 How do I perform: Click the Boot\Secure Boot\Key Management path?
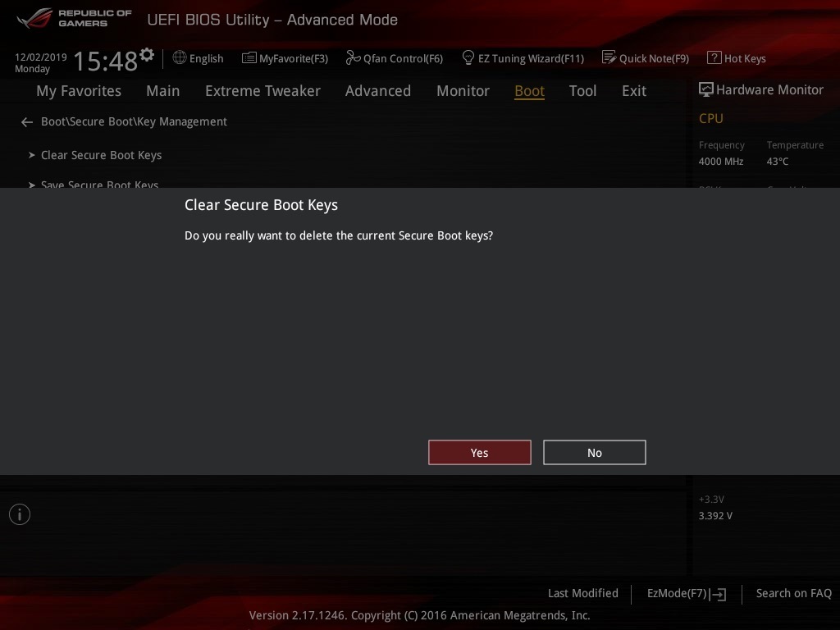point(134,121)
